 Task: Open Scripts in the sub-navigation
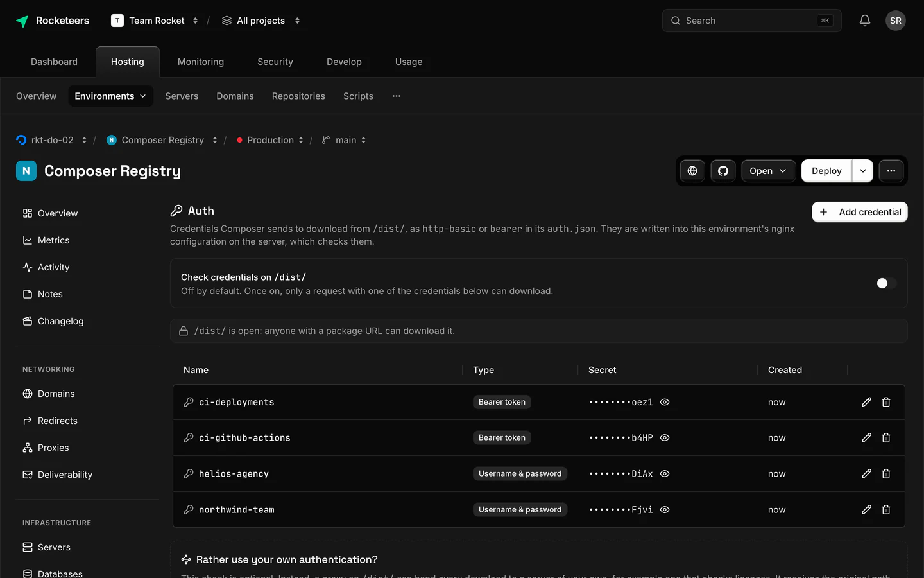[x=358, y=96]
